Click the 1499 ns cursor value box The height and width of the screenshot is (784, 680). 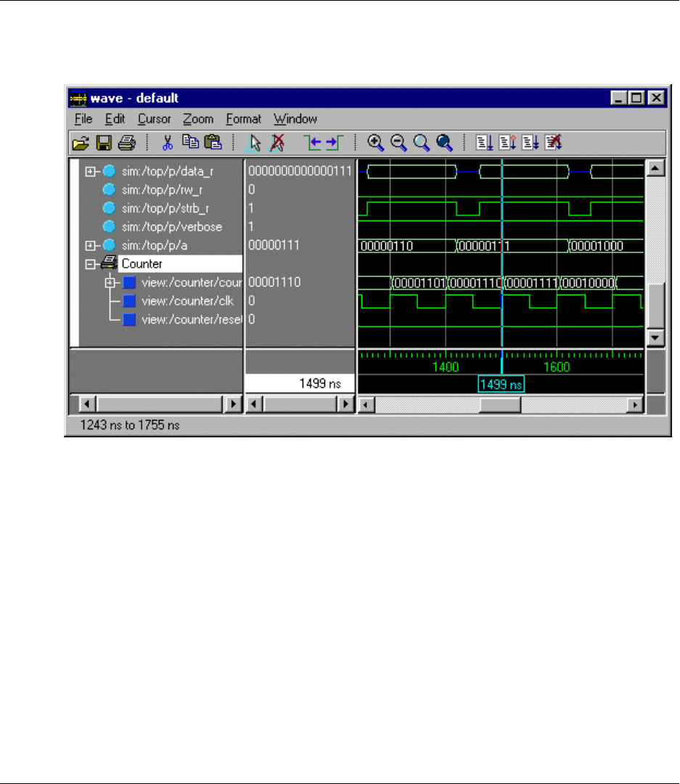click(x=300, y=384)
